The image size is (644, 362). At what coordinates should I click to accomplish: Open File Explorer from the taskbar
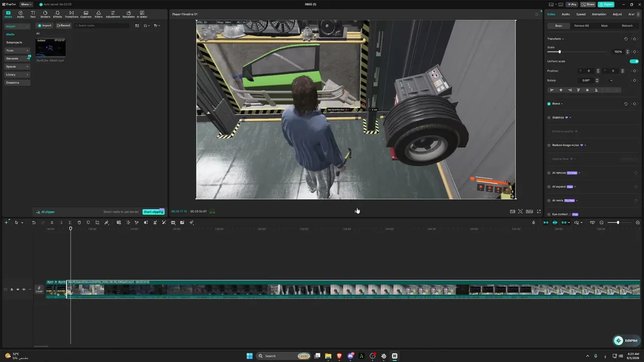[328, 356]
